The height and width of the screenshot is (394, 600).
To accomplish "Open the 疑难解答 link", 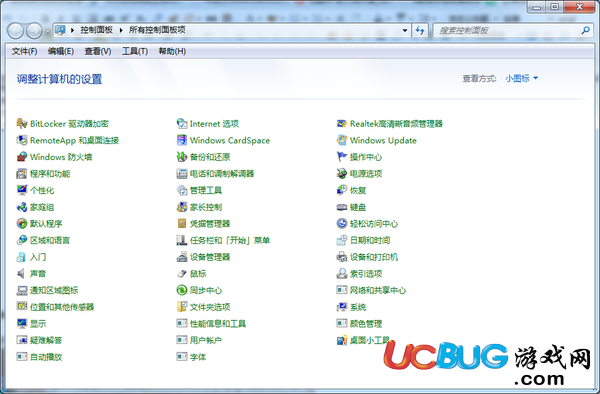I will click(x=46, y=340).
